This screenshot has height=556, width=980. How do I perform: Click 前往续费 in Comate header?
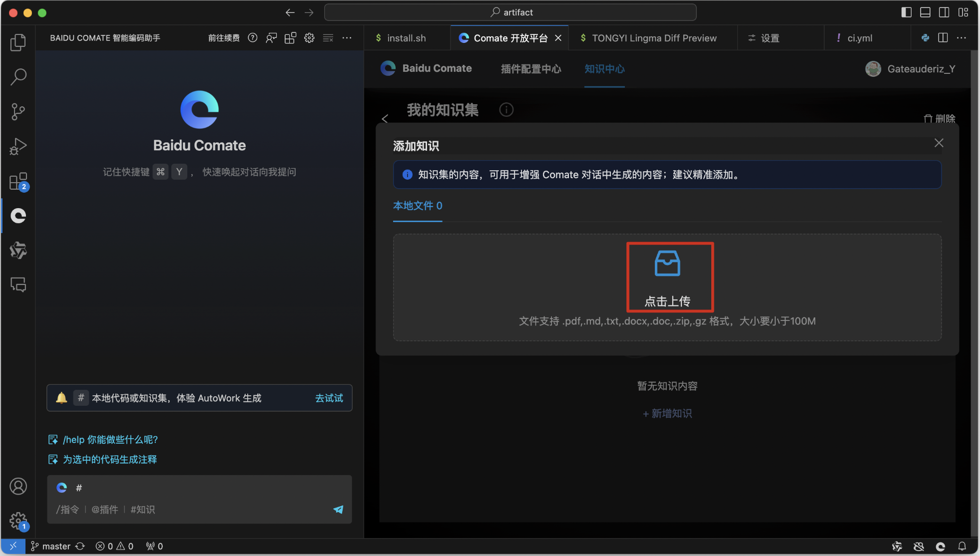224,38
